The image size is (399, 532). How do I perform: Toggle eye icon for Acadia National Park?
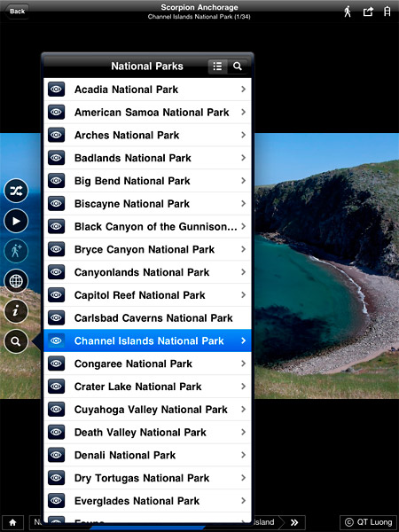(x=57, y=90)
